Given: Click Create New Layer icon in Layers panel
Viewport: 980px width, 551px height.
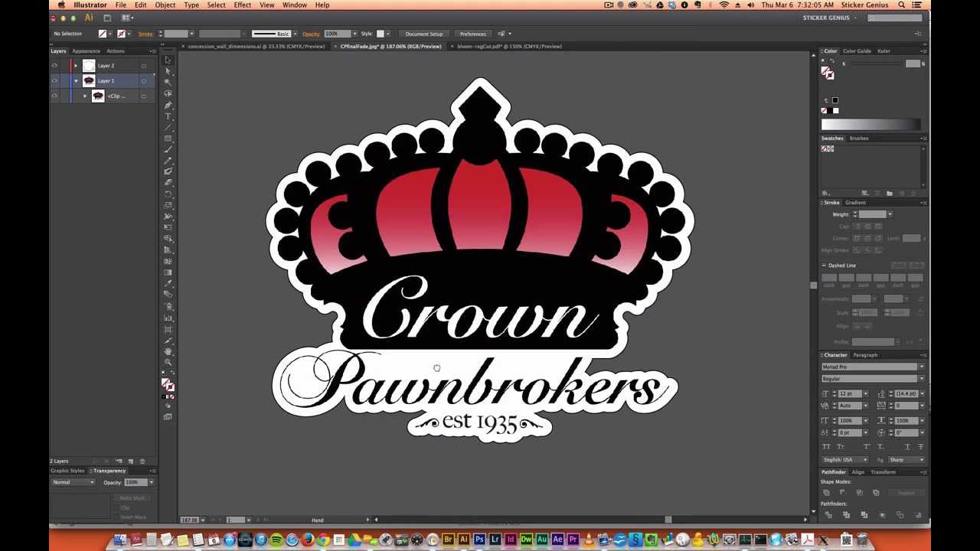Looking at the screenshot, I should pyautogui.click(x=131, y=461).
